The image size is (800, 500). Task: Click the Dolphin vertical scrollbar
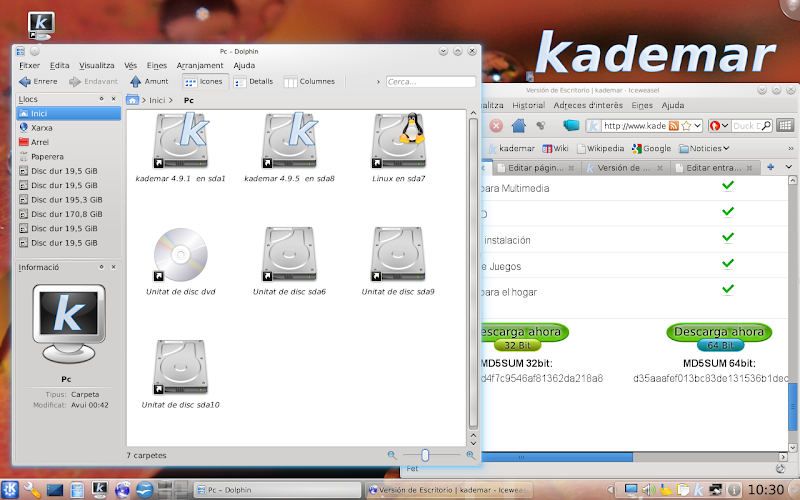pos(473,273)
